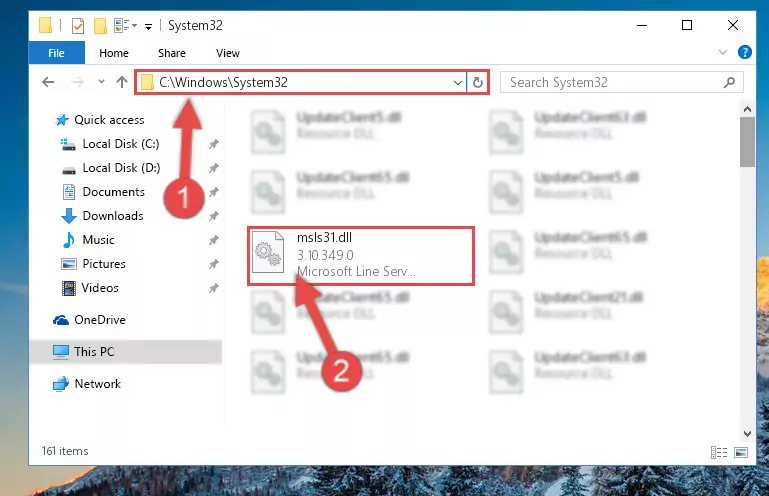Viewport: 769px width, 496px height.
Task: Close the System32 window
Action: pos(732,26)
